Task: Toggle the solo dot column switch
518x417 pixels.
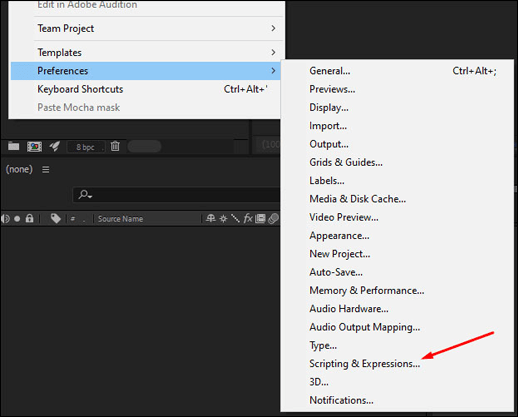Action: tap(17, 219)
